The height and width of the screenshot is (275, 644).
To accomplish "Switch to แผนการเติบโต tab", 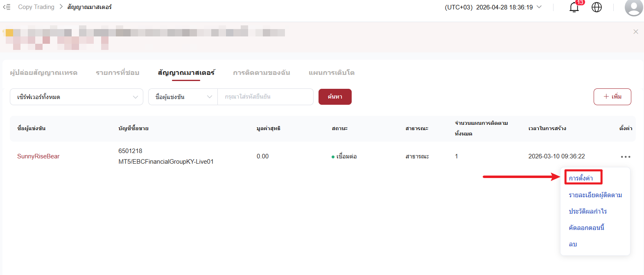I will (x=332, y=72).
